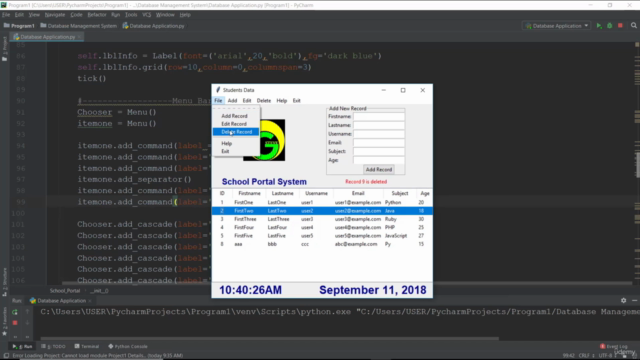The width and height of the screenshot is (640, 360).
Task: Stop process with red square in Run panel
Action: point(15,323)
